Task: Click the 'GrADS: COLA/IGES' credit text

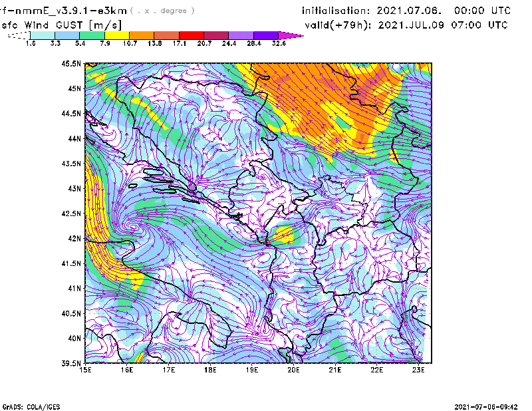Action: pos(31,407)
